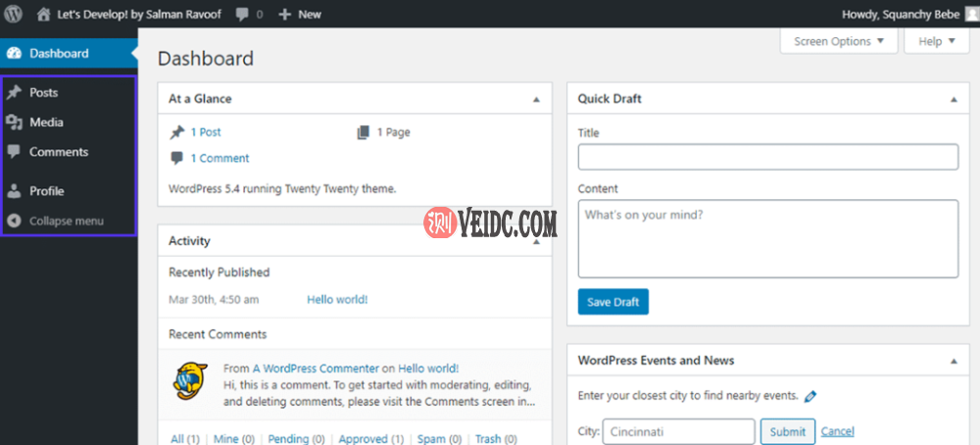980x445 pixels.
Task: Click the Dashboard gauge icon in sidebar
Action: point(14,54)
